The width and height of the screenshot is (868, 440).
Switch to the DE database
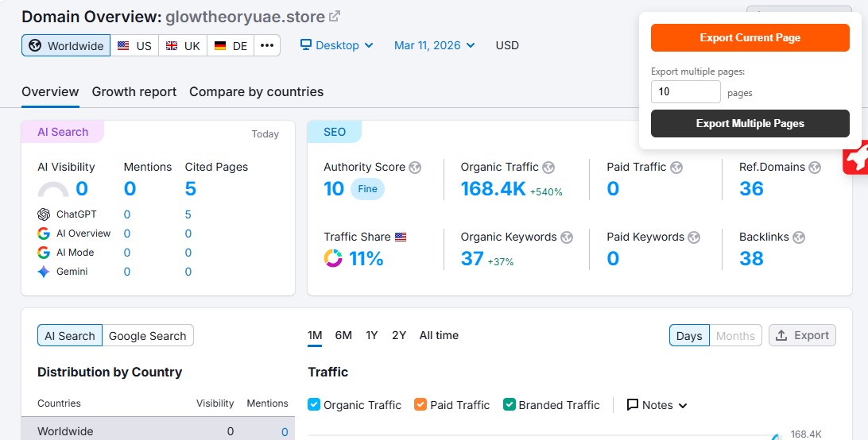point(231,45)
